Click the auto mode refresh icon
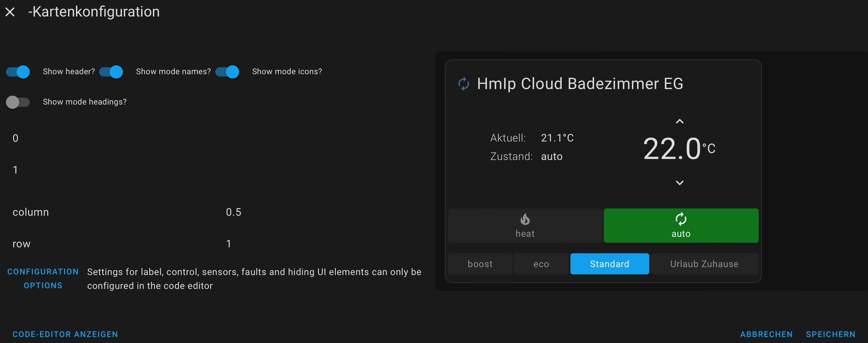Viewport: 868px width, 343px height. coord(681,219)
